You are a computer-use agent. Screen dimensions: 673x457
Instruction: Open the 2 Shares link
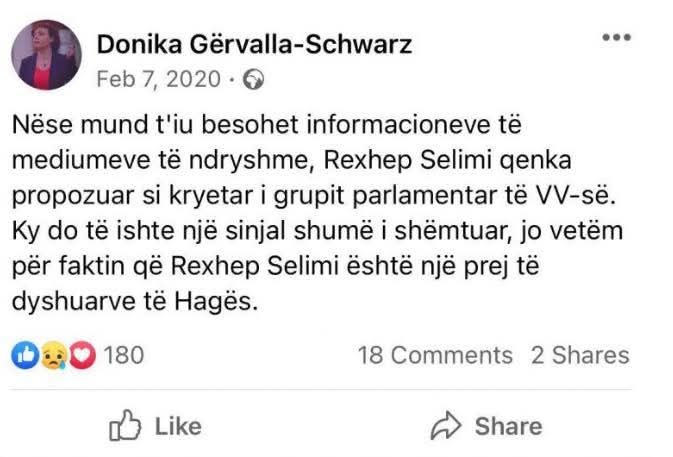coord(579,355)
